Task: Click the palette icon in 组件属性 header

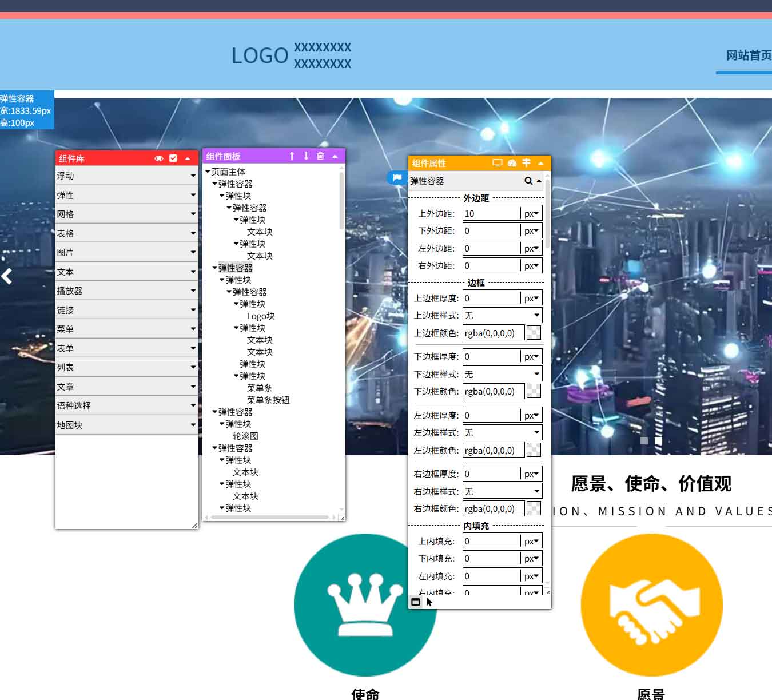Action: click(x=512, y=163)
